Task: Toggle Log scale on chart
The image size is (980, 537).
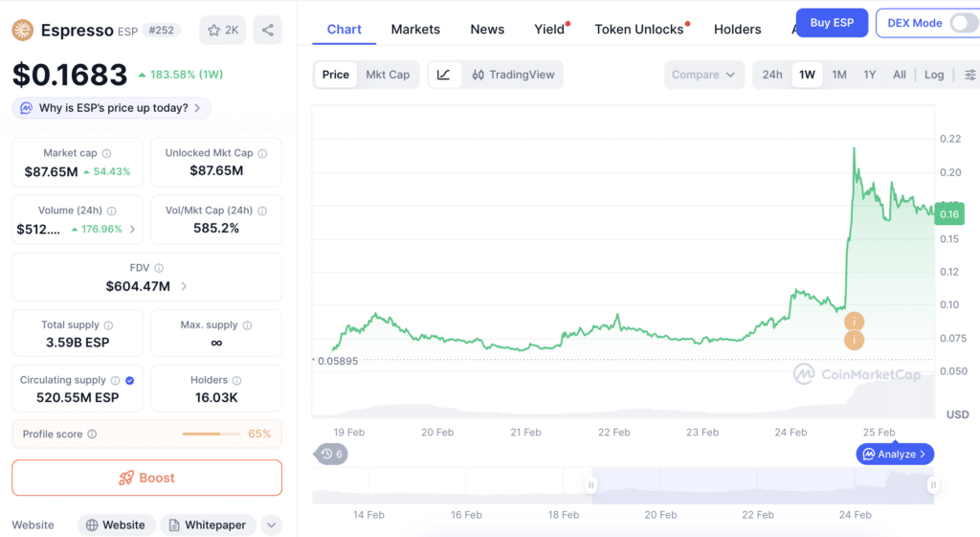Action: [934, 75]
